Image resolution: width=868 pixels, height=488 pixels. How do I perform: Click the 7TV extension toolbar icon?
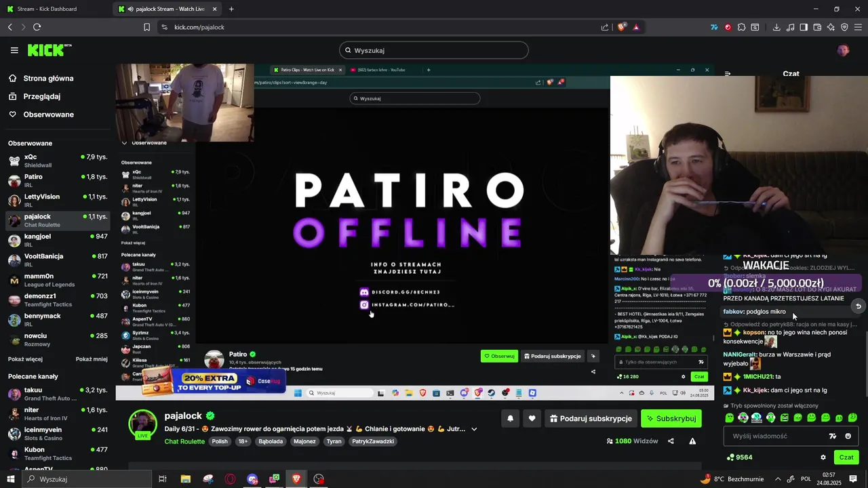(714, 27)
